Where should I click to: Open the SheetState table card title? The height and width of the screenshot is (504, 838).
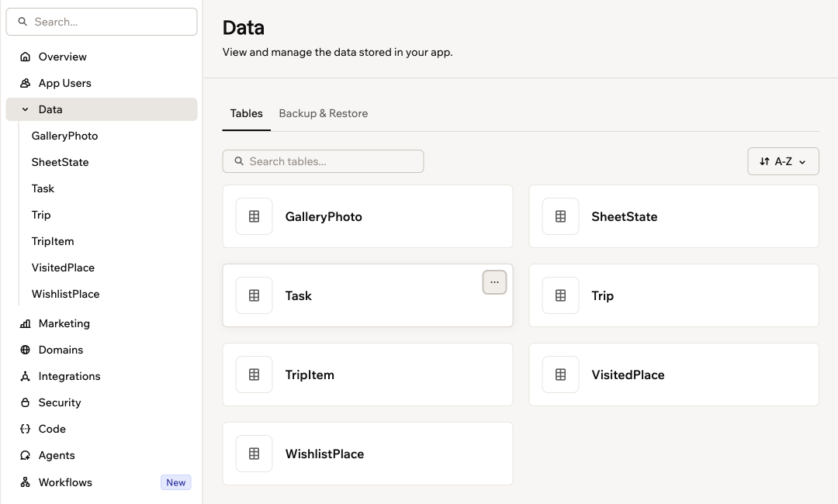click(x=624, y=217)
